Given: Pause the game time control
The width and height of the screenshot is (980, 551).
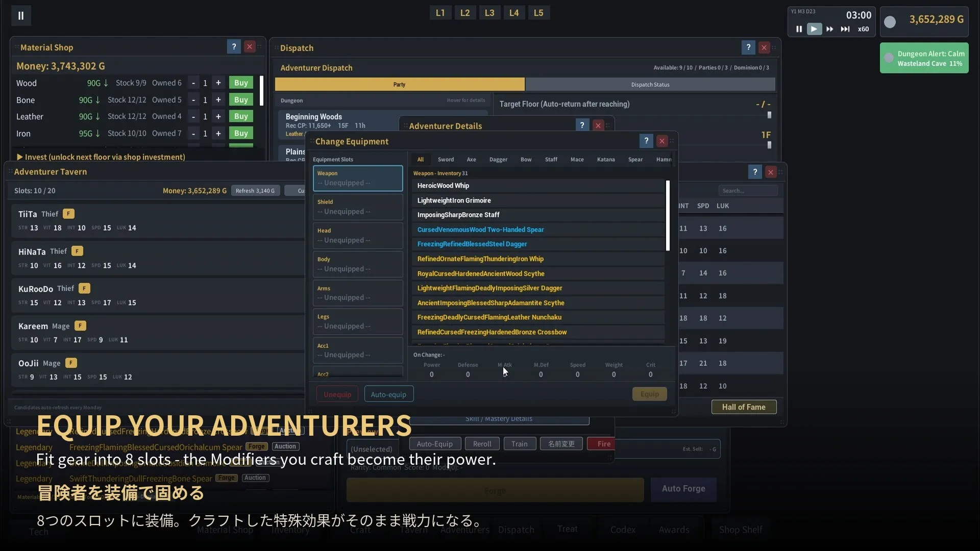Looking at the screenshot, I should [799, 29].
